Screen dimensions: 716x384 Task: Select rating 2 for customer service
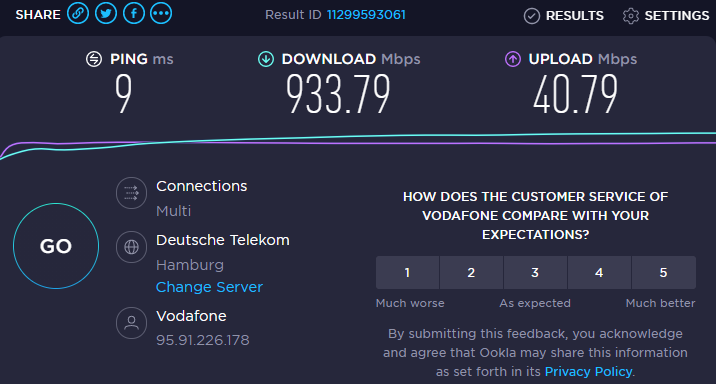[x=471, y=273]
